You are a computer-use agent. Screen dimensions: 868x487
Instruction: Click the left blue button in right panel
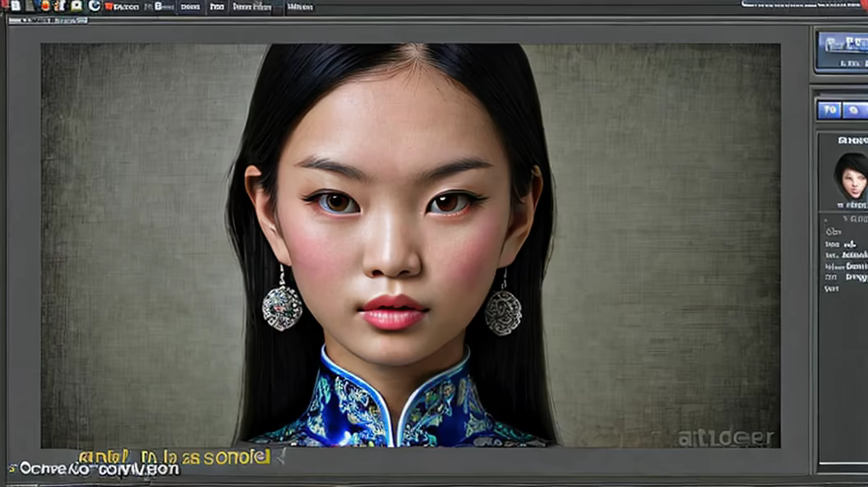click(829, 109)
